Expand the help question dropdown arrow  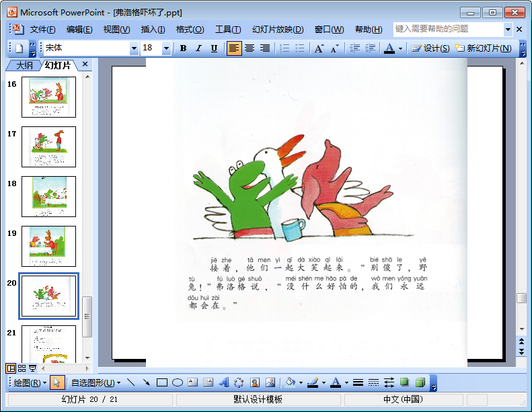click(x=508, y=30)
